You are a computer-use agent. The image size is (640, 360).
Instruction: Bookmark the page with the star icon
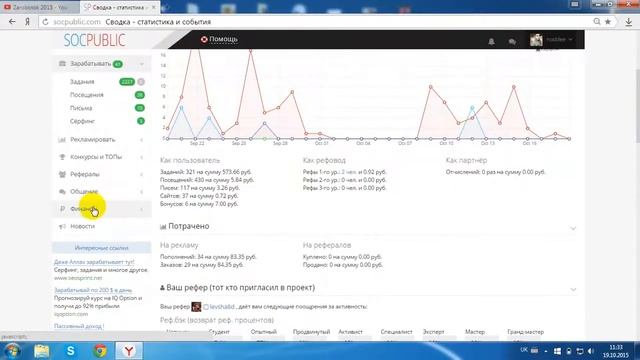pyautogui.click(x=608, y=22)
